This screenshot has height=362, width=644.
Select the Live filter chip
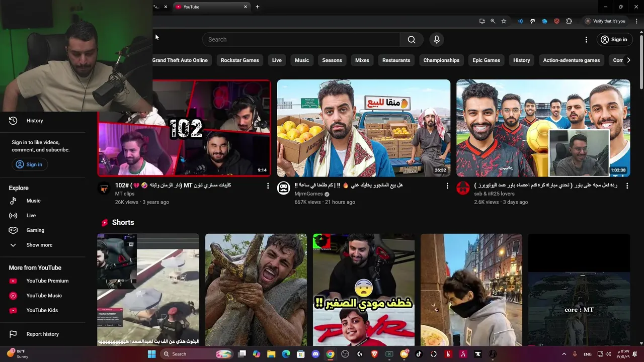point(277,60)
